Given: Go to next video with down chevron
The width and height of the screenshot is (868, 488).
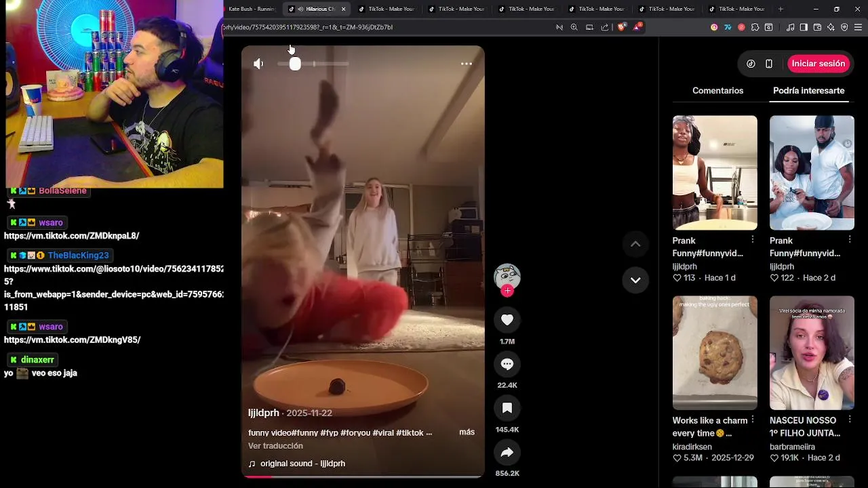Looking at the screenshot, I should tap(635, 280).
